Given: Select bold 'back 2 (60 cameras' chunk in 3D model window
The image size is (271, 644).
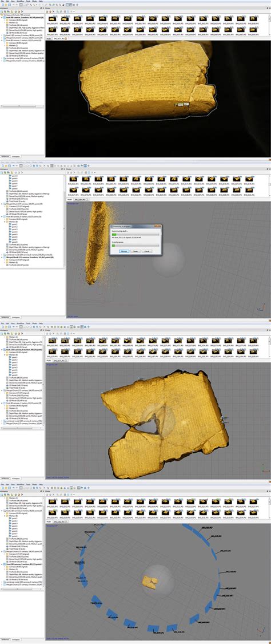Looking at the screenshot, I should pos(24,350).
